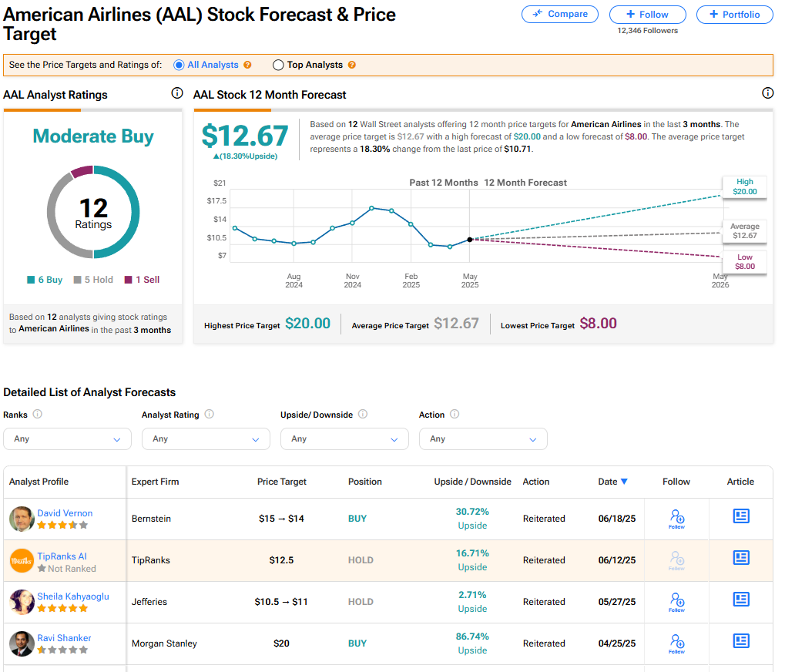This screenshot has height=672, width=785.
Task: Open the Ranks filter dropdown
Action: pos(67,438)
